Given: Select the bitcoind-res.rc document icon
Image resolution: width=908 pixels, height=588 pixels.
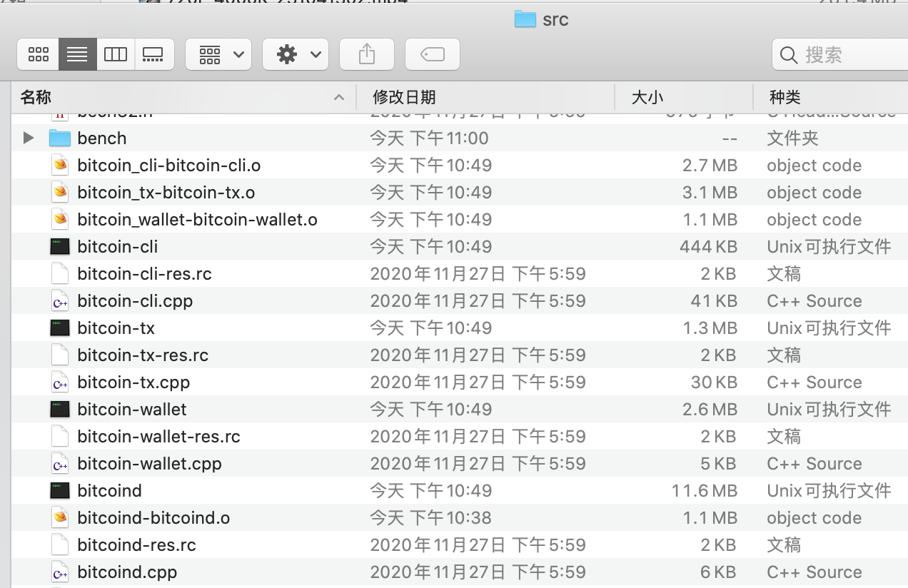Looking at the screenshot, I should coord(60,545).
